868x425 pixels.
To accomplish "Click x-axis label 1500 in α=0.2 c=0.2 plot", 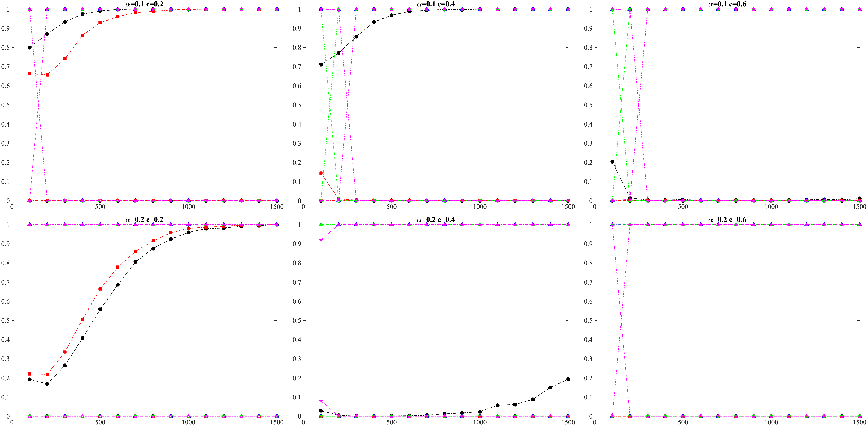I will click(x=277, y=422).
